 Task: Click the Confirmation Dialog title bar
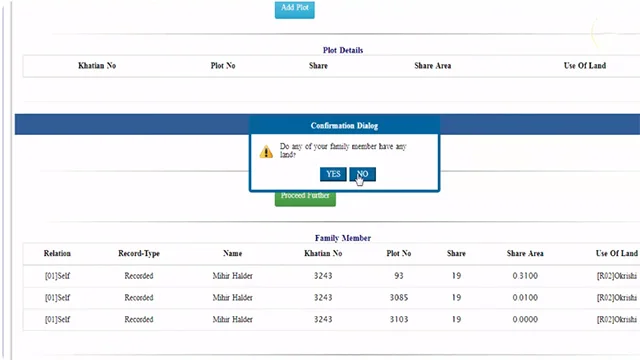(x=344, y=126)
